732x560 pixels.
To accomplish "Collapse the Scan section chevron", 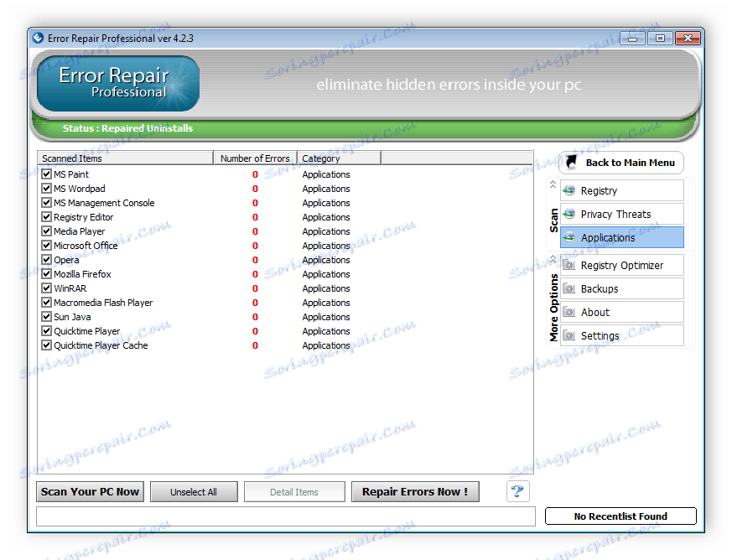I will pyautogui.click(x=553, y=184).
